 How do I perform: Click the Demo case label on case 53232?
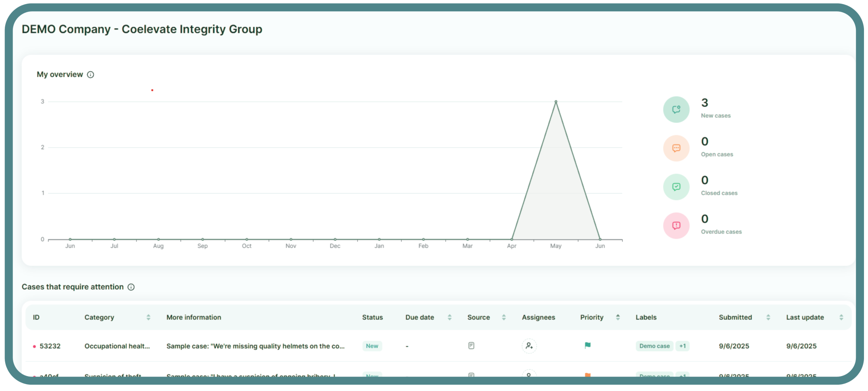click(x=654, y=346)
